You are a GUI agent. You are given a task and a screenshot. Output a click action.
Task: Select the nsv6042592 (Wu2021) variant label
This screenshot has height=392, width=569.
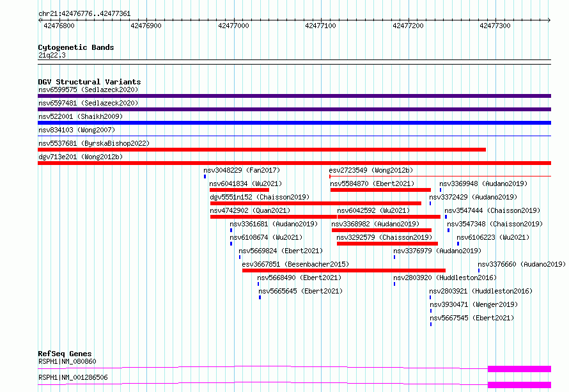click(x=373, y=210)
